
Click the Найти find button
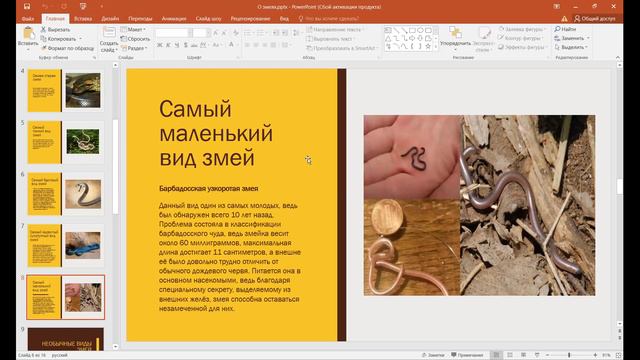(x=565, y=29)
